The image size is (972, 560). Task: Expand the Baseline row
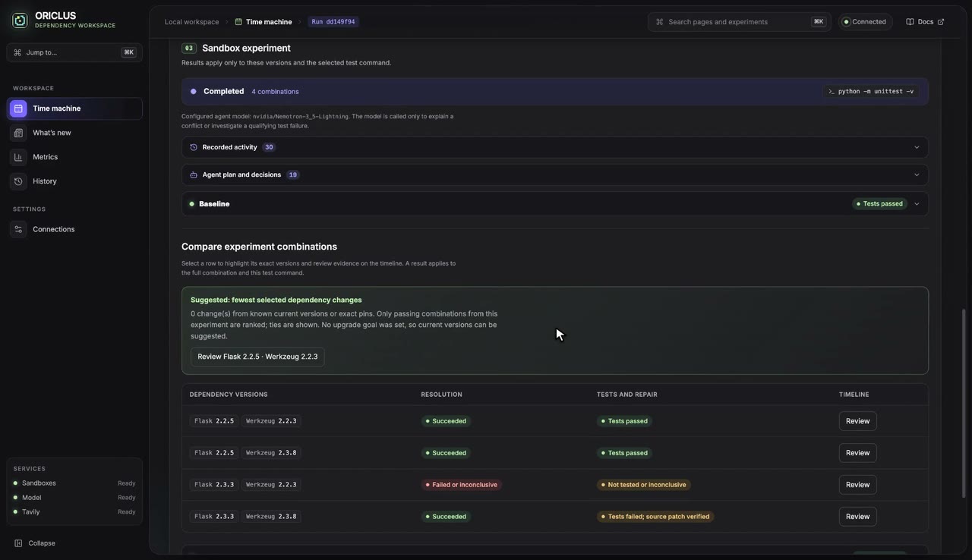click(x=554, y=204)
